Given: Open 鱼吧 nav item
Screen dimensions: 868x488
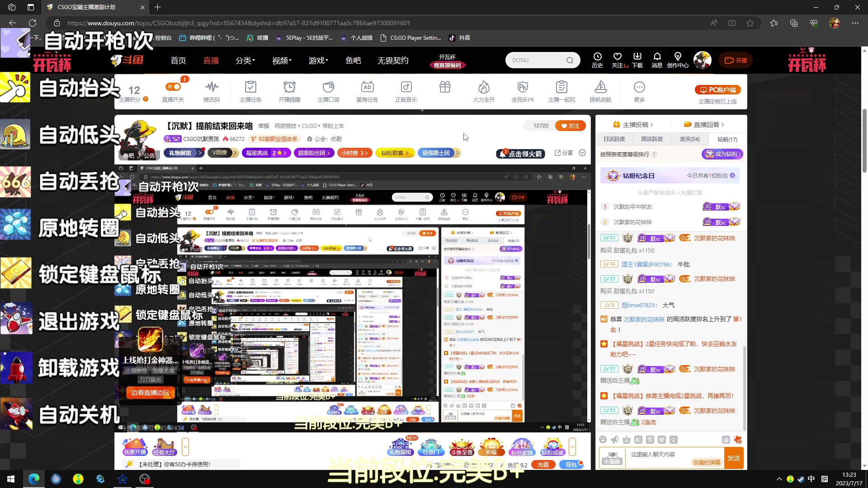Looking at the screenshot, I should pos(353,61).
